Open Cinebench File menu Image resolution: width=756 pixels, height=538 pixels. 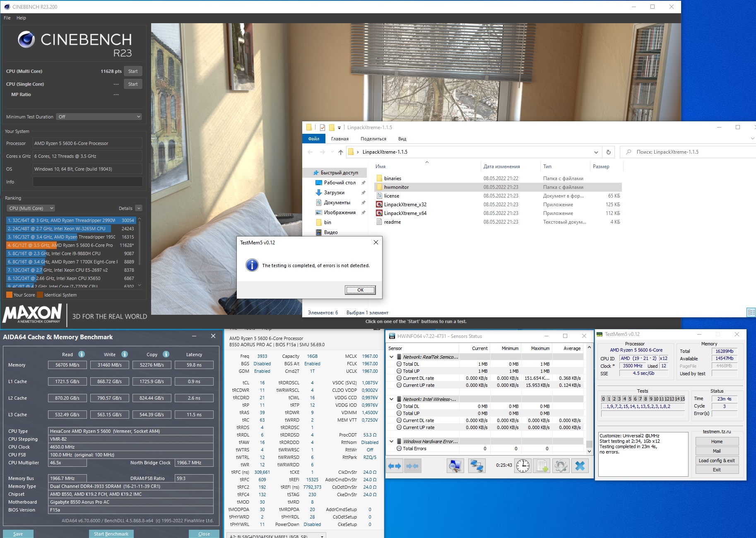tap(7, 18)
